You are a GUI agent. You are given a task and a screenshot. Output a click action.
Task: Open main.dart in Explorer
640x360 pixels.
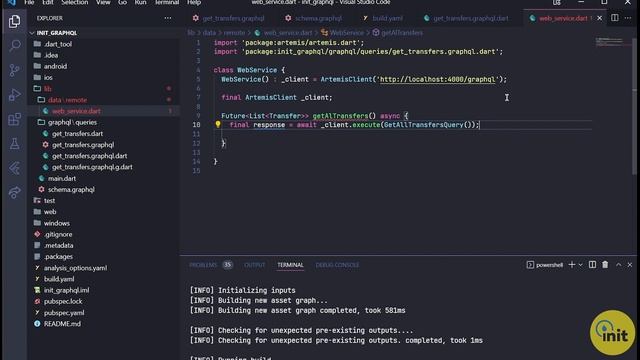[x=62, y=178]
